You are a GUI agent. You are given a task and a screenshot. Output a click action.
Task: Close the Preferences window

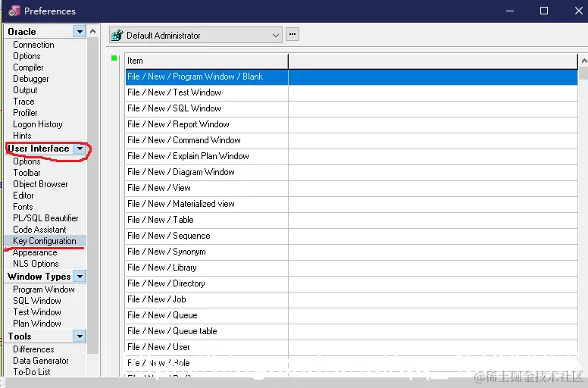pos(579,11)
